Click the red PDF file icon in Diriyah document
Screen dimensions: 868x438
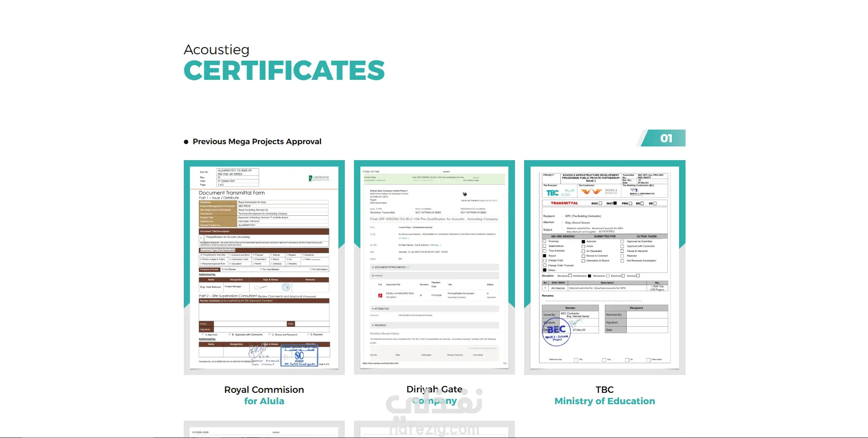pyautogui.click(x=380, y=295)
